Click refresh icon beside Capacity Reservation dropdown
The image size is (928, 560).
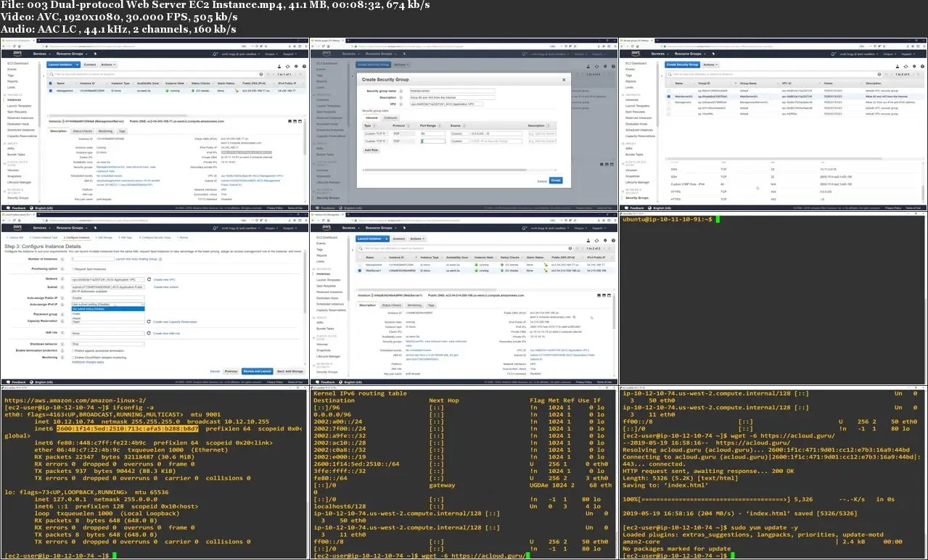149,322
